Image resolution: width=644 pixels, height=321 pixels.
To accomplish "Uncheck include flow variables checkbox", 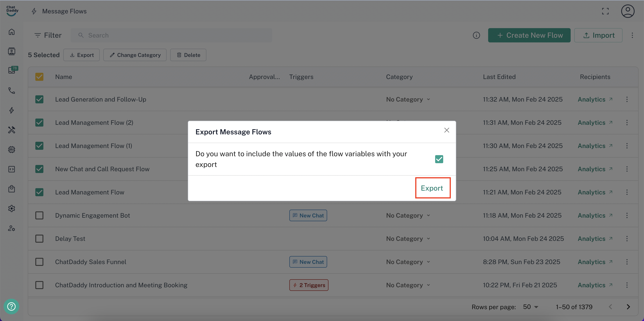I will click(439, 159).
